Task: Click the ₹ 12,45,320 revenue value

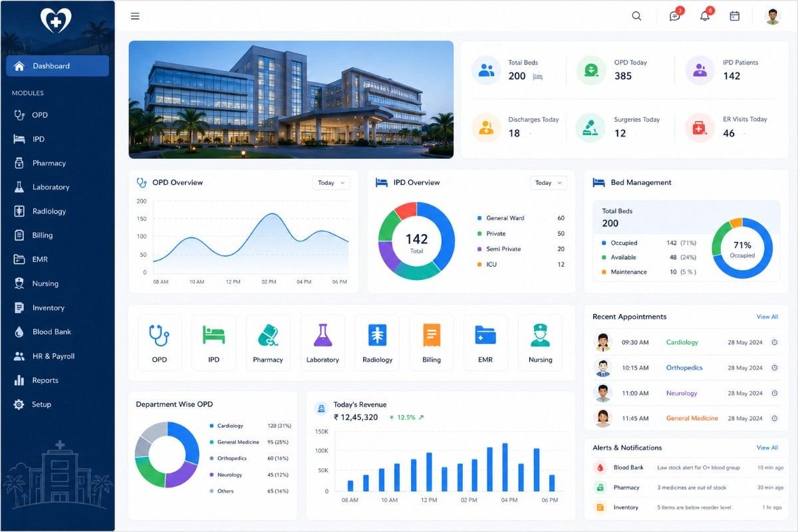Action: 356,418
